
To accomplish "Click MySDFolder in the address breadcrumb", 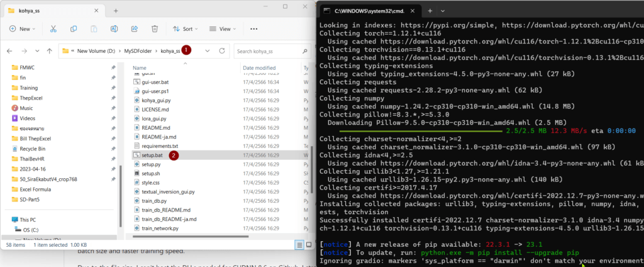I will pos(142,50).
